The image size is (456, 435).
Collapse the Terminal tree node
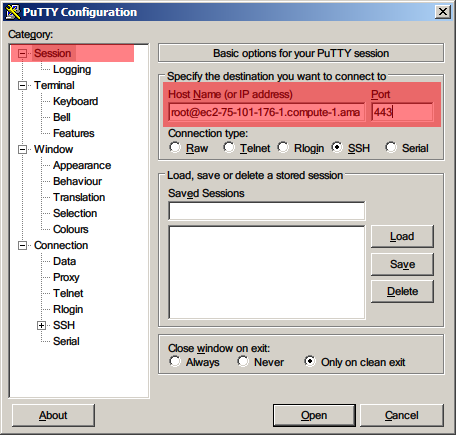point(22,85)
